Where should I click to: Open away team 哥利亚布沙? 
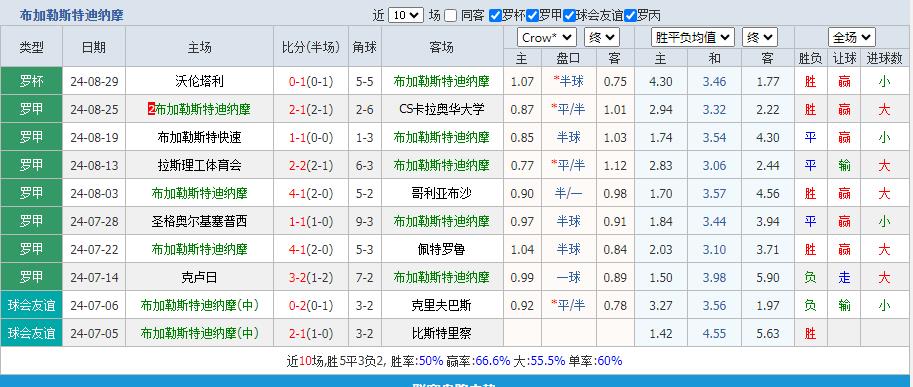pyautogui.click(x=442, y=193)
